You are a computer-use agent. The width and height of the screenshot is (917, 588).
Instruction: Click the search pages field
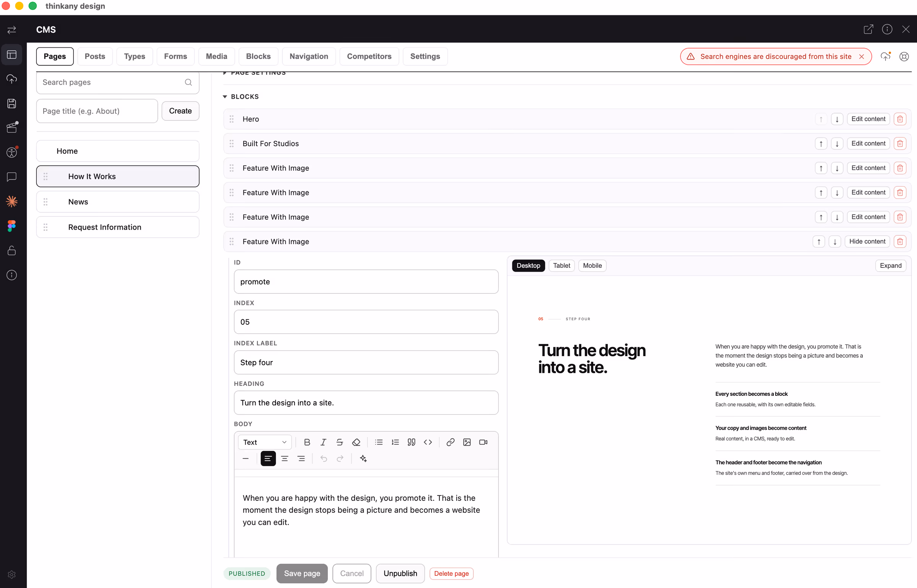coord(118,82)
